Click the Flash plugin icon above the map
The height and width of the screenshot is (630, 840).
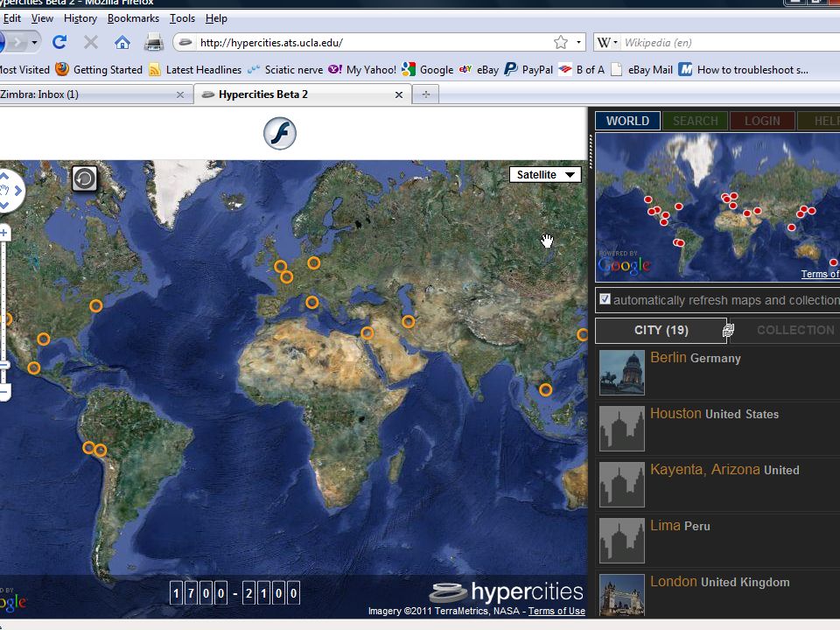point(280,133)
